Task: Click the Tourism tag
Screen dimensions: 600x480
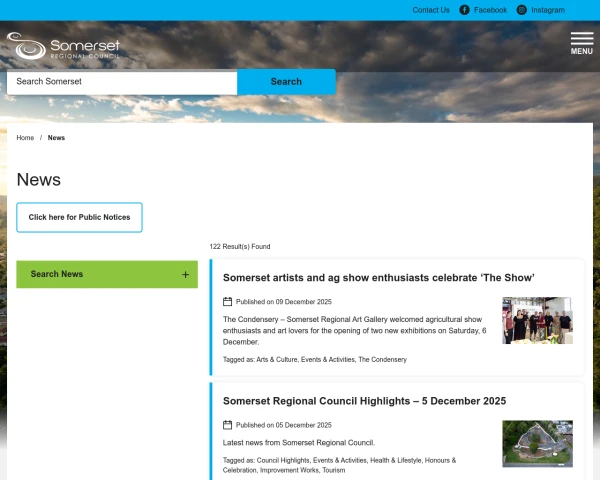Action: [x=334, y=470]
